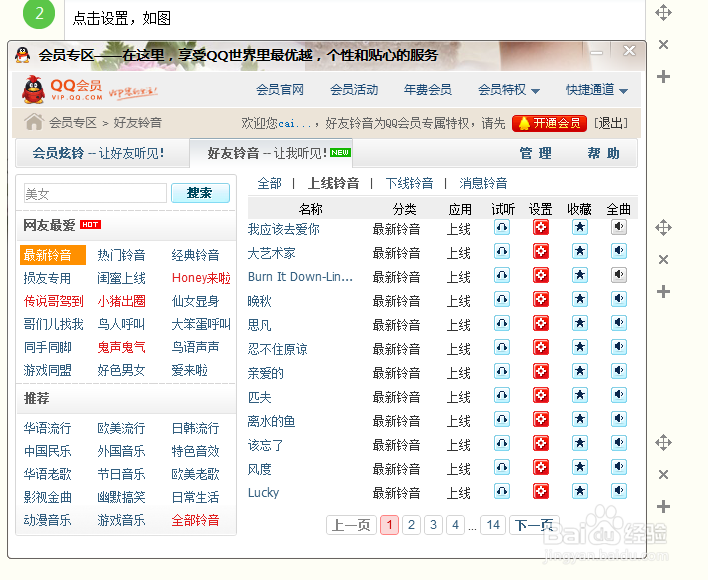
Task: Open 年费会员 link
Action: pos(428,90)
